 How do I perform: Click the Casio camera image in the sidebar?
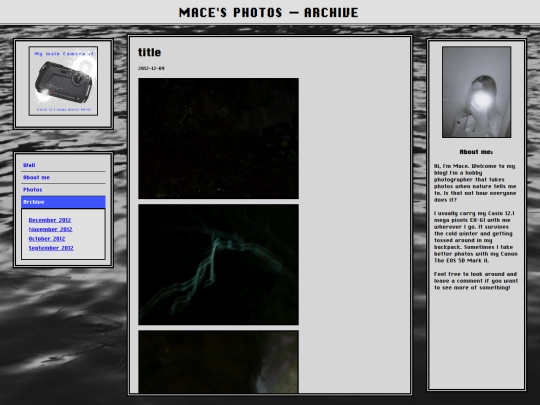pos(63,81)
